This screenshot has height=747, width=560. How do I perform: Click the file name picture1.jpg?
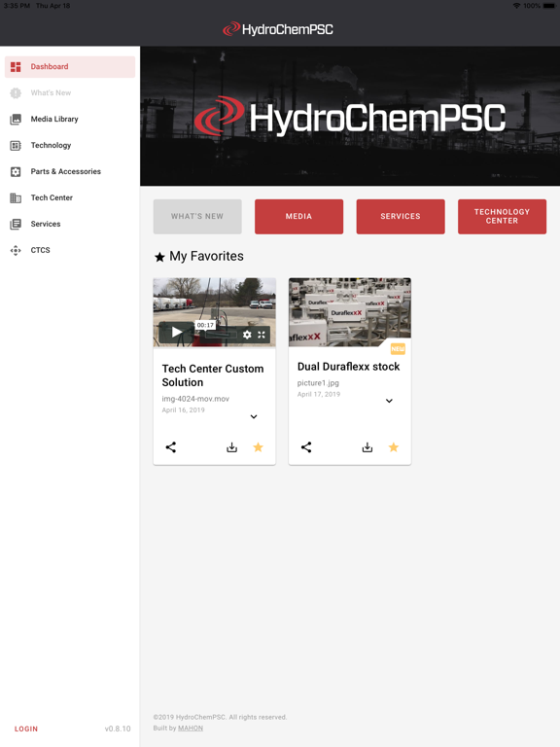[x=318, y=383]
